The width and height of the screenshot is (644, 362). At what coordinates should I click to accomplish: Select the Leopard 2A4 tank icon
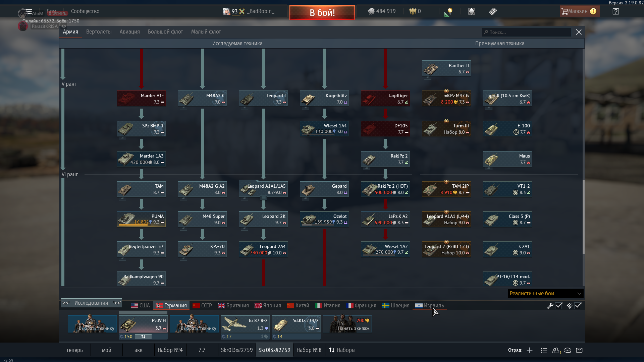(247, 250)
